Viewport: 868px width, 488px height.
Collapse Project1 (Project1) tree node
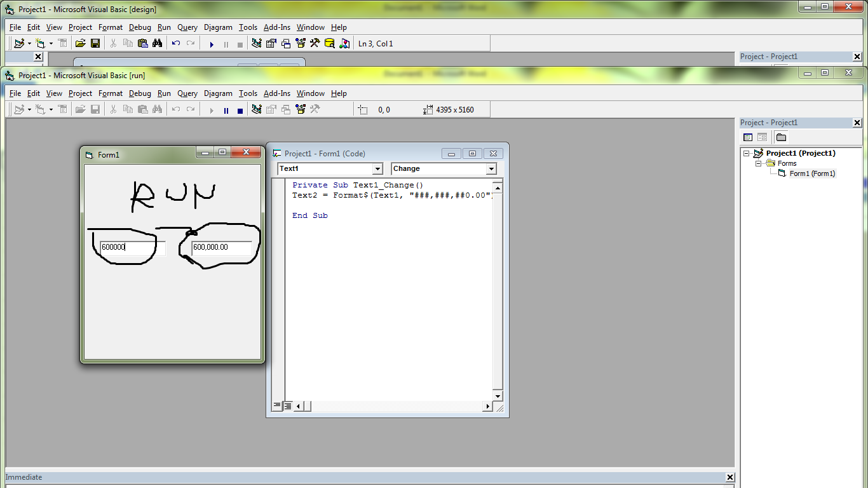click(x=747, y=153)
